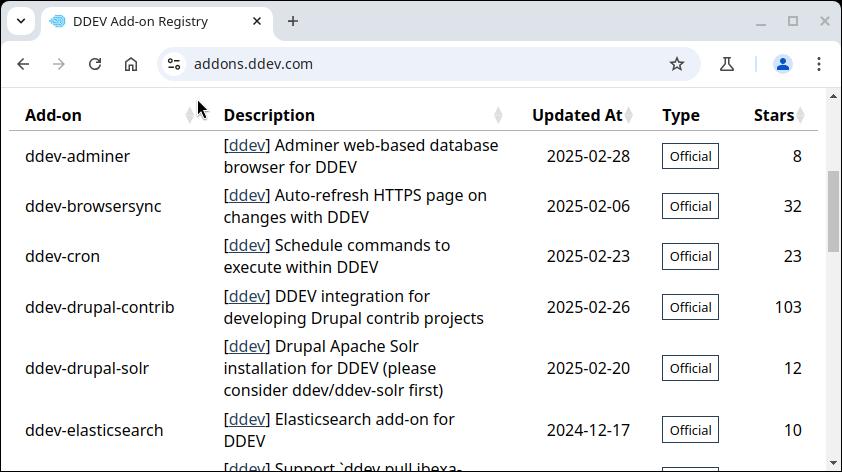The image size is (842, 472).
Task: Close the DDEV Add-on Registry tab
Action: [x=257, y=21]
